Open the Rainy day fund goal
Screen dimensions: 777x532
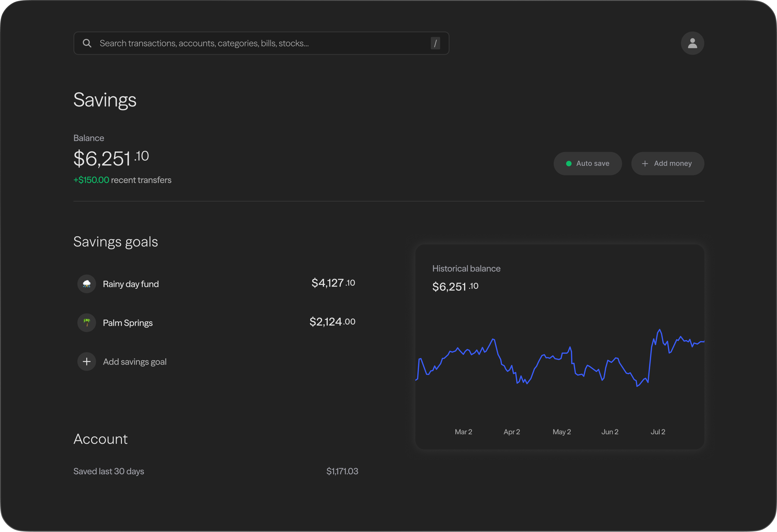[x=131, y=284]
